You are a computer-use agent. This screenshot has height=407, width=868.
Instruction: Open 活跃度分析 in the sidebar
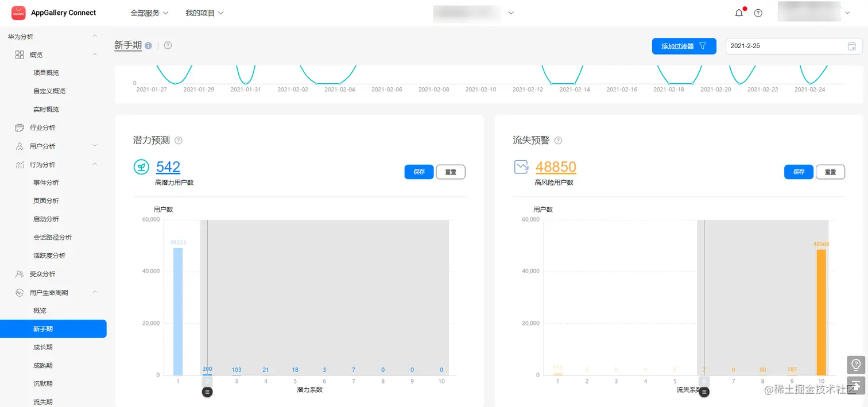[x=49, y=255]
